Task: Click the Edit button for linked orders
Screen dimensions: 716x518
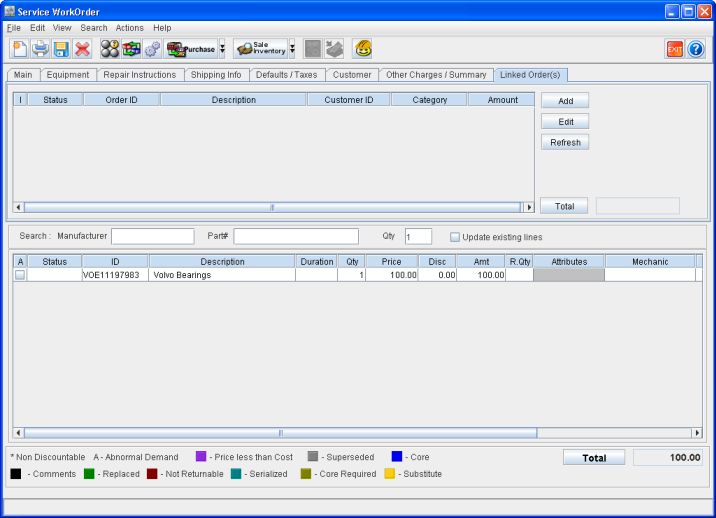Action: click(565, 122)
